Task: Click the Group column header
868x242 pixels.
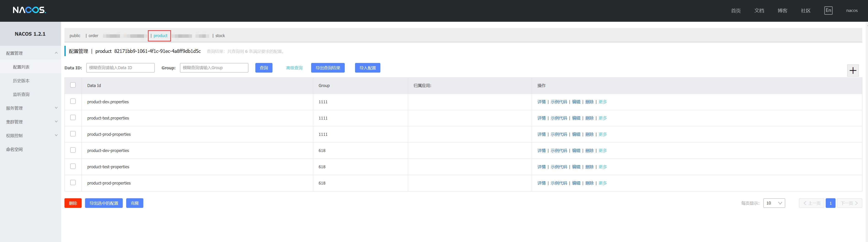Action: 324,86
